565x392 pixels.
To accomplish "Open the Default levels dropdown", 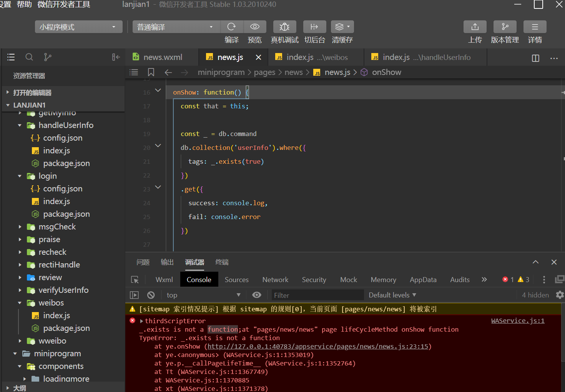I will point(392,295).
